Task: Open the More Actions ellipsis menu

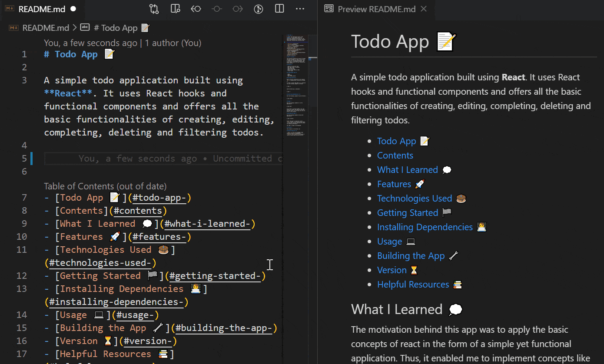Action: point(300,9)
